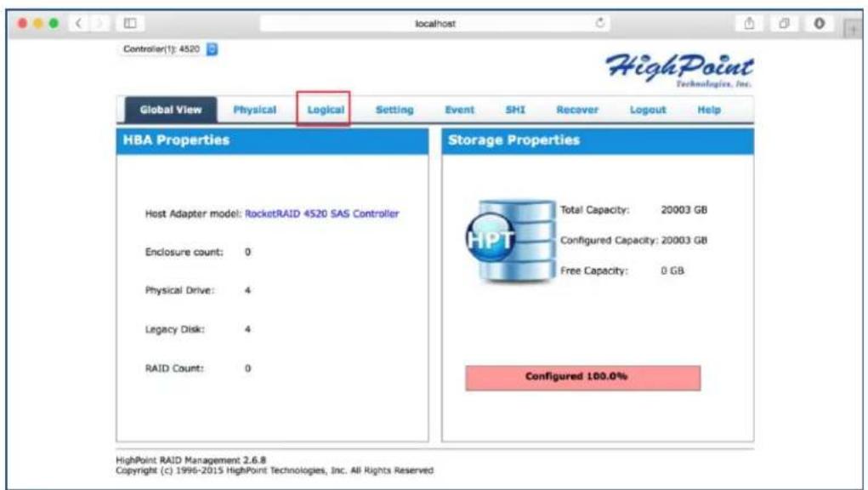Switch to the Global View tab
This screenshot has width=868, height=490.
click(171, 110)
